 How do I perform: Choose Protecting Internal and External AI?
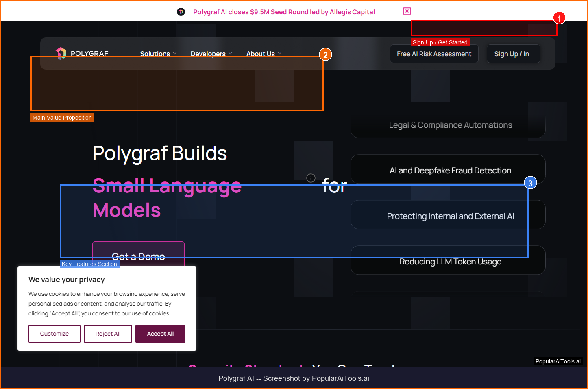[x=450, y=216]
